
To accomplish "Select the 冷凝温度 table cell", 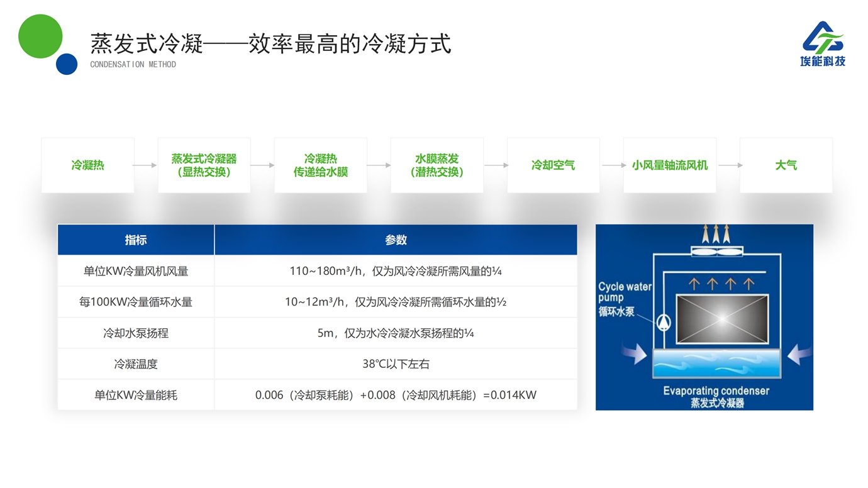I will pos(136,364).
